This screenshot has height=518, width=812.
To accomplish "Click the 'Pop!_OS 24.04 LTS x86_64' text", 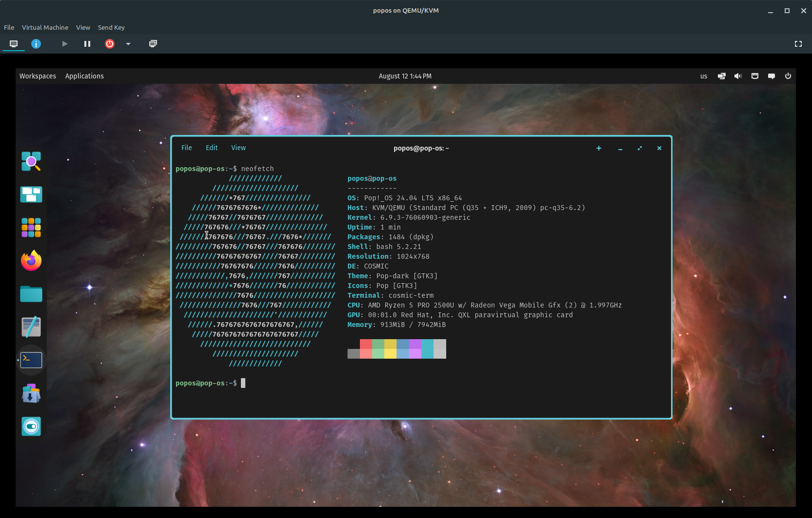I will tap(413, 198).
